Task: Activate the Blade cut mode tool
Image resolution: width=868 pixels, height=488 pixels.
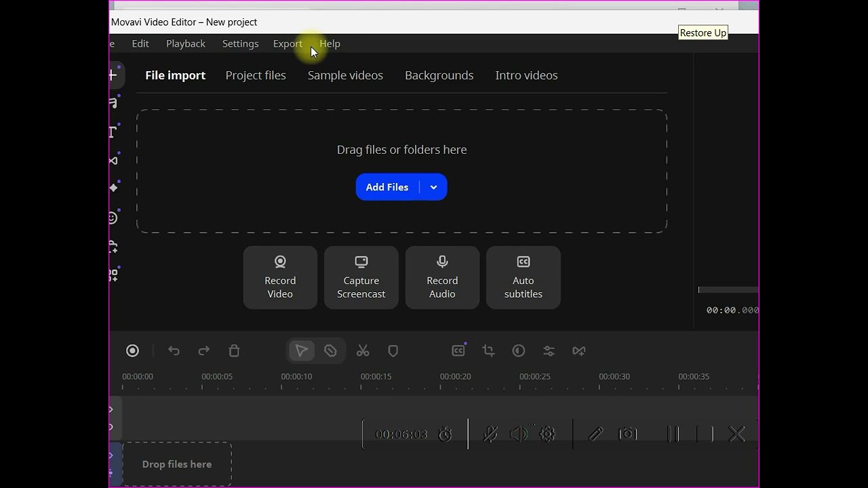Action: [x=330, y=350]
